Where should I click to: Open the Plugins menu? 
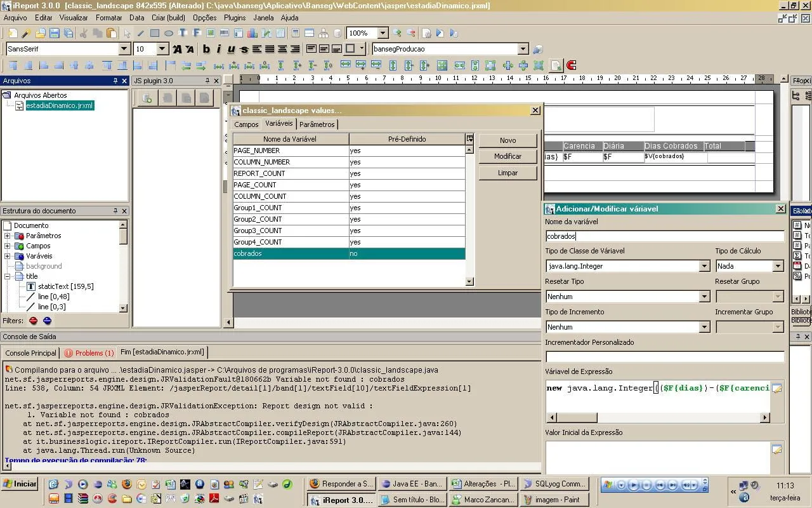point(235,18)
